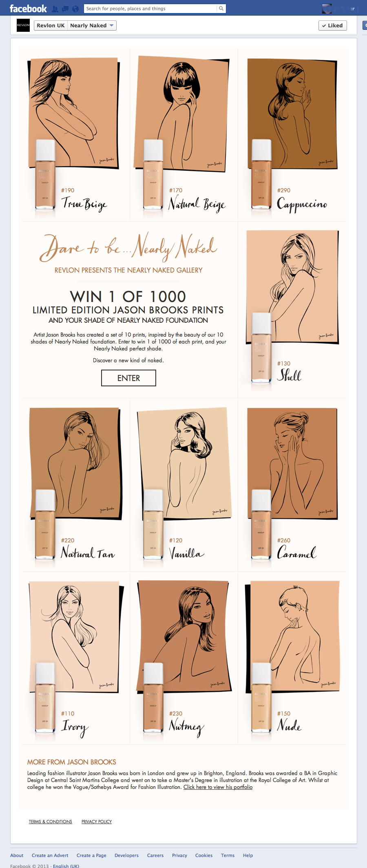The height and width of the screenshot is (868, 367).
Task: Open the Privacy Policy link
Action: click(97, 822)
